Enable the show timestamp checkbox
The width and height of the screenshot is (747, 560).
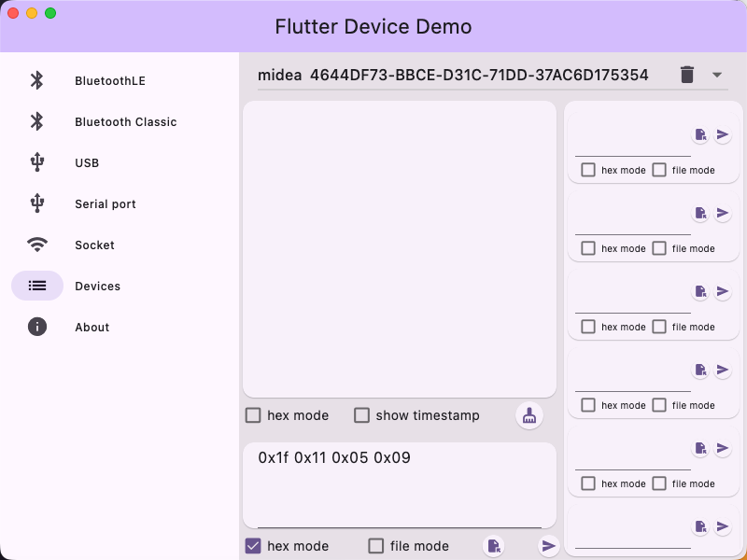coord(362,415)
